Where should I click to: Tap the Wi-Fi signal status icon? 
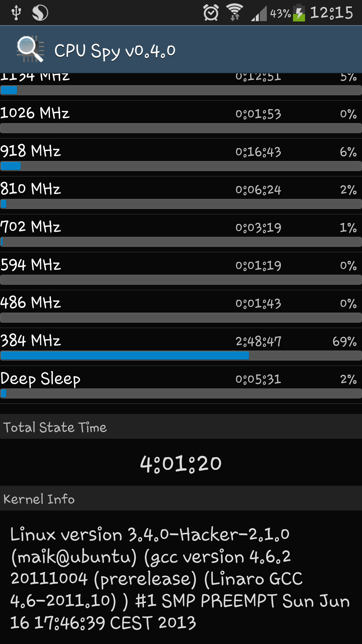[235, 12]
